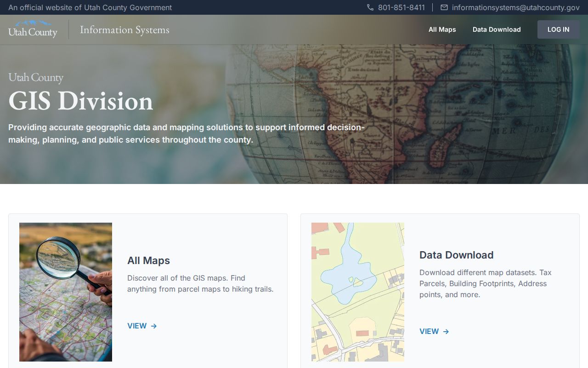Click the Data Download card description text
The image size is (588, 368).
(486, 283)
